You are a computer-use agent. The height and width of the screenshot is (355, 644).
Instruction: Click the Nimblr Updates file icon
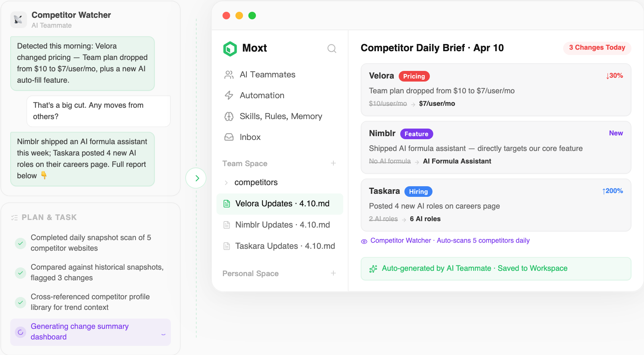coord(227,225)
